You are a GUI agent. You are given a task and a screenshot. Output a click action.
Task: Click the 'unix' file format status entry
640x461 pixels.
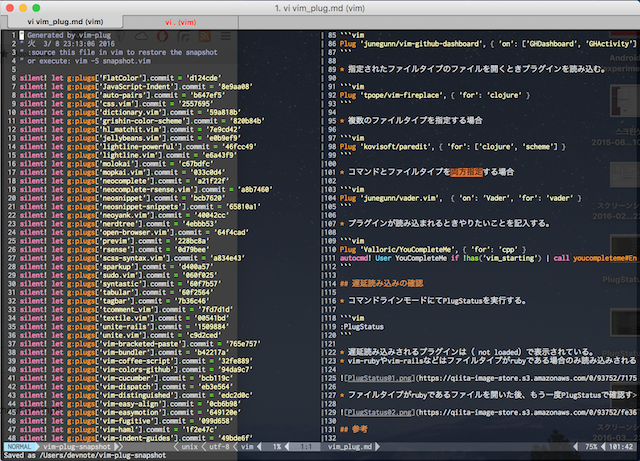[x=189, y=447]
